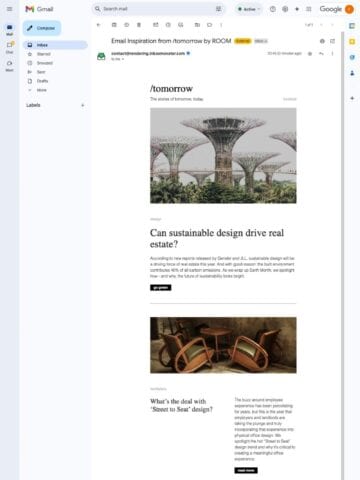Viewport: 360px width, 480px height.
Task: Select Meet in the left rail
Action: pyautogui.click(x=9, y=66)
